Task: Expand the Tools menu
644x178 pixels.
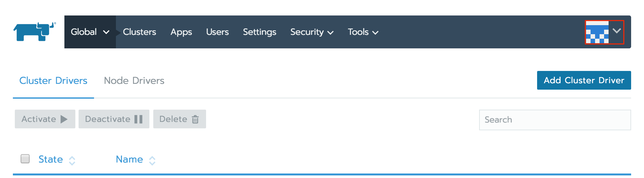Action: 363,32
